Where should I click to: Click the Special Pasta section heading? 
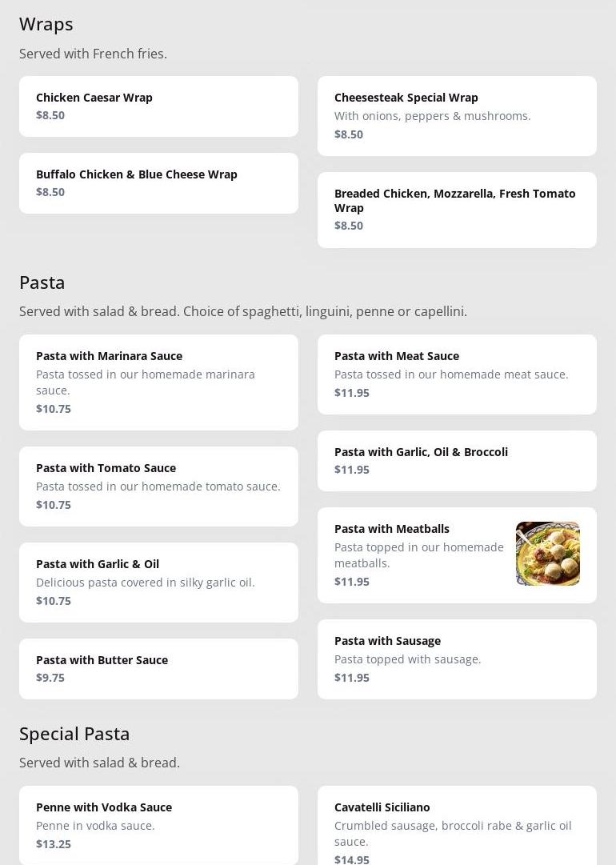74,734
